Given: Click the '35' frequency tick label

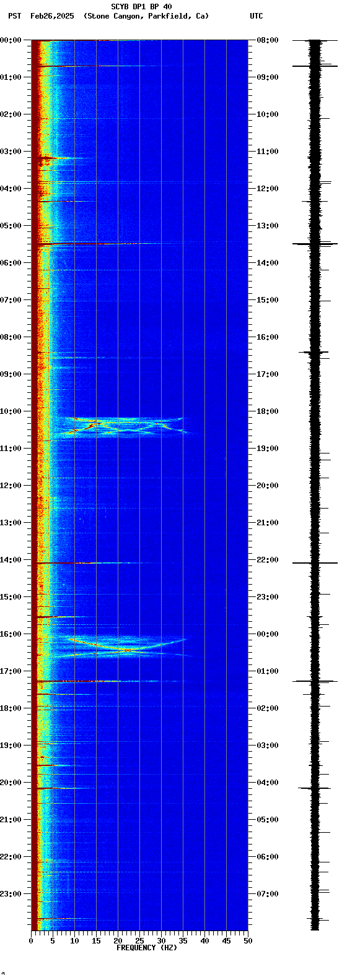Looking at the screenshot, I should [x=183, y=941].
